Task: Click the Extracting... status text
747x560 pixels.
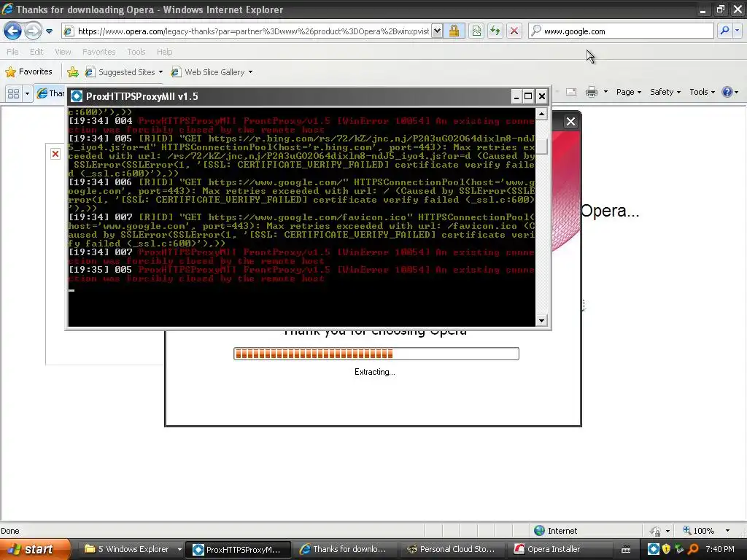Action: 374,372
